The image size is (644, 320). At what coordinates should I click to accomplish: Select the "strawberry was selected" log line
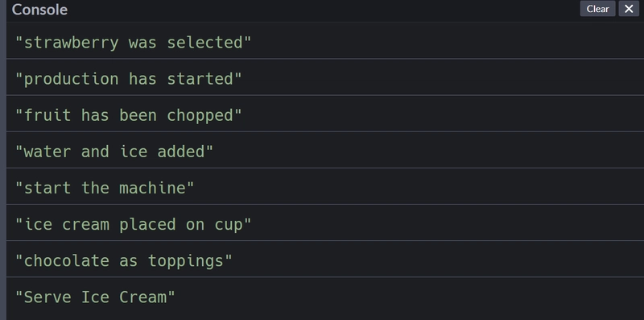coord(325,42)
